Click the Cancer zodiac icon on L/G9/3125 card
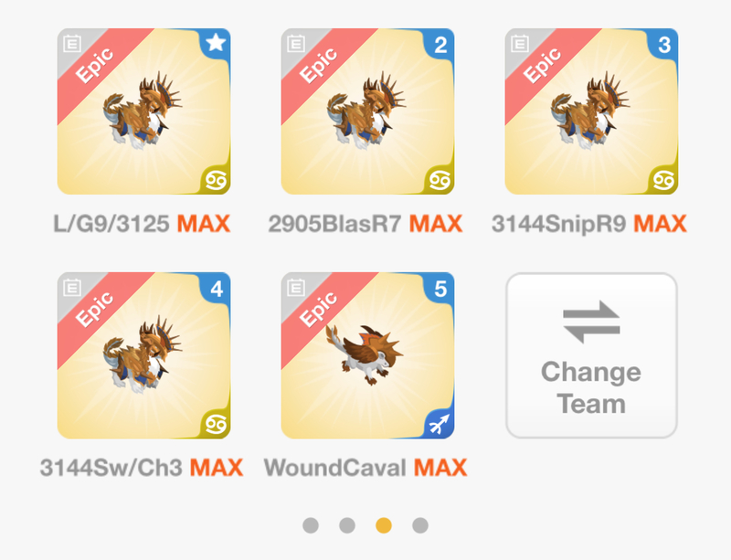Image resolution: width=731 pixels, height=560 pixels. pos(217,180)
